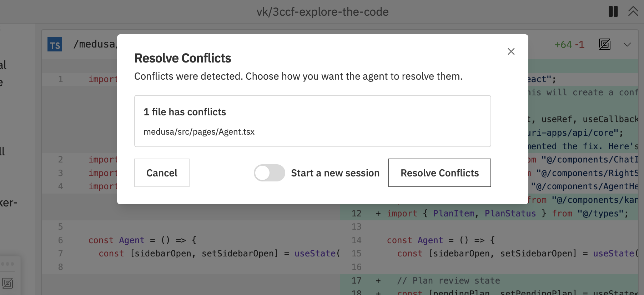Click the Plan review state comment line
The image size is (644, 295).
(x=448, y=281)
